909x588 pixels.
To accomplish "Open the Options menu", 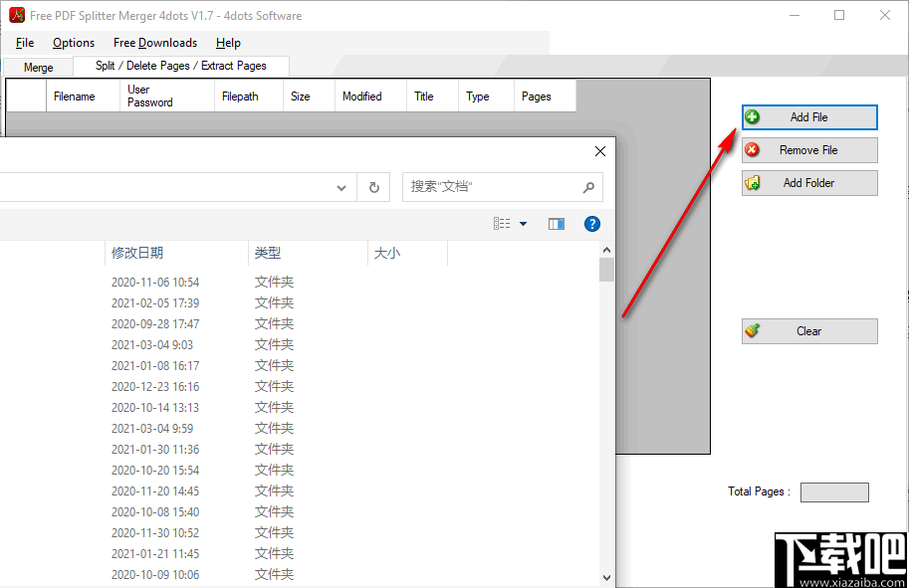I will click(73, 43).
